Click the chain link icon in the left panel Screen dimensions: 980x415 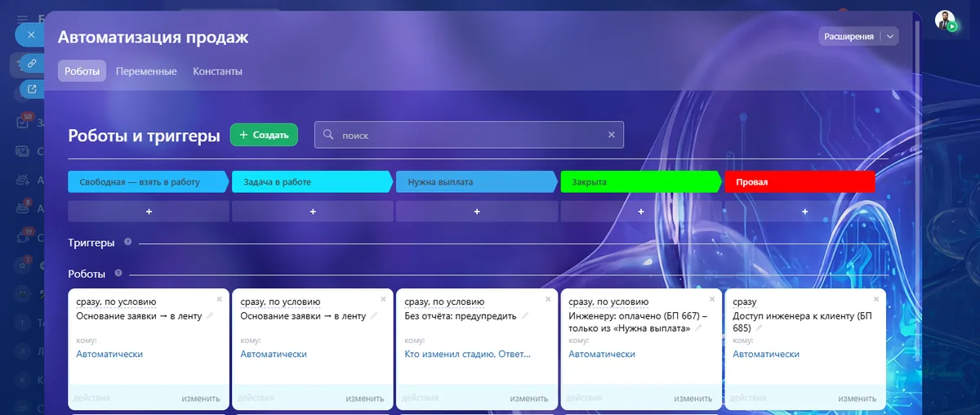pos(31,63)
